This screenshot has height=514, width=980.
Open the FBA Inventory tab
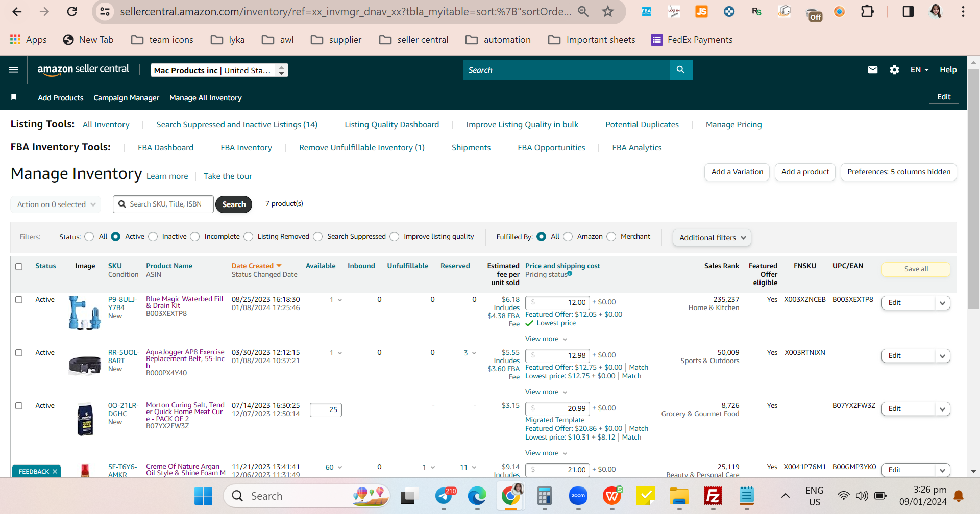click(246, 148)
